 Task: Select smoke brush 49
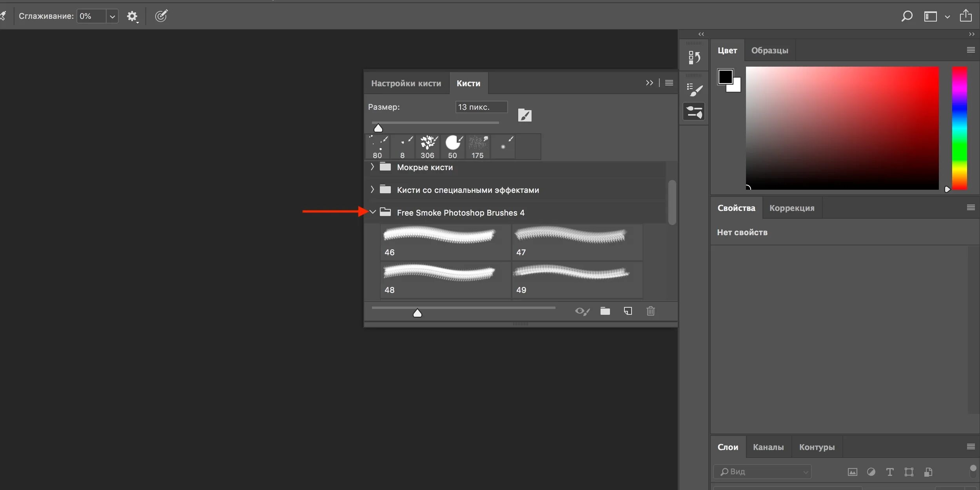point(577,280)
